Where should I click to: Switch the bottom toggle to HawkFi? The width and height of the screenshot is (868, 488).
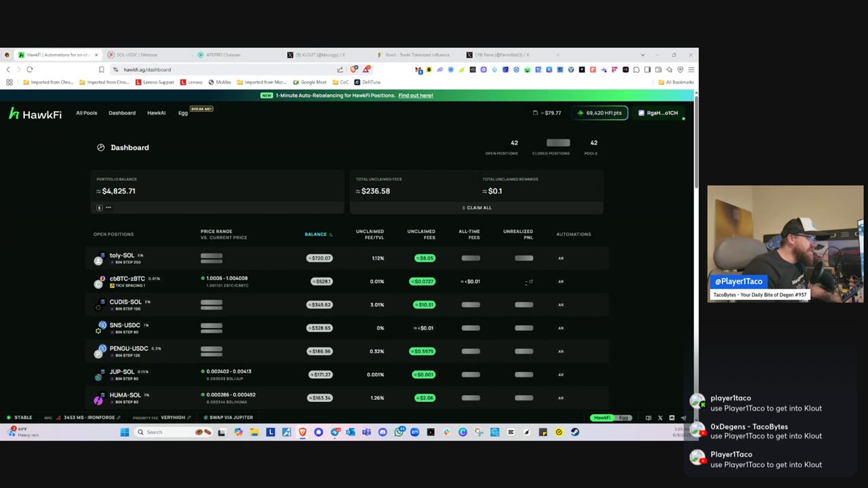coord(601,418)
